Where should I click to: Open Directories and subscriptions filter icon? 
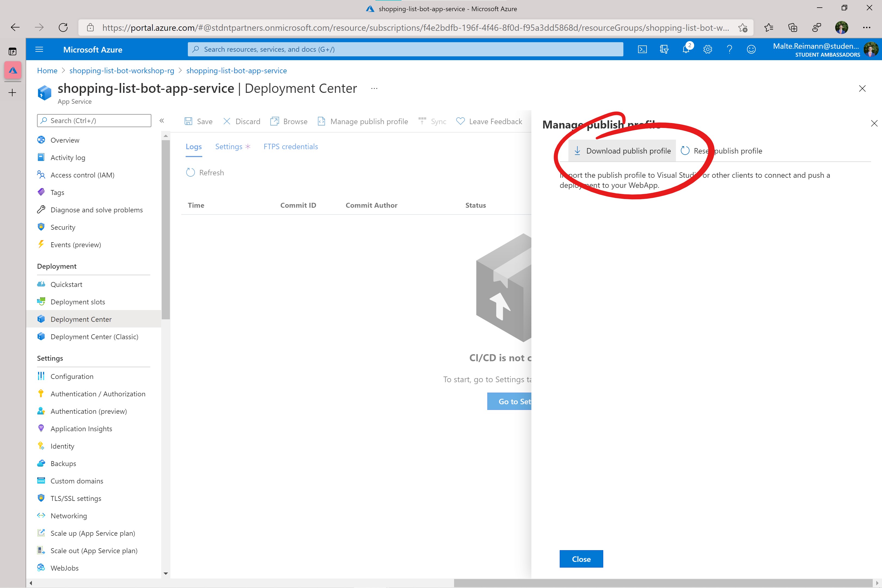pos(664,50)
